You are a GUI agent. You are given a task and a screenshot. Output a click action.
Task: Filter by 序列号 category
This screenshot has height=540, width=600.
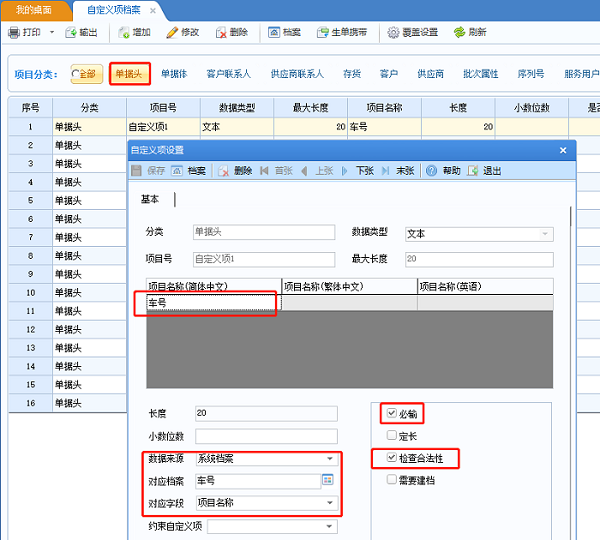531,74
